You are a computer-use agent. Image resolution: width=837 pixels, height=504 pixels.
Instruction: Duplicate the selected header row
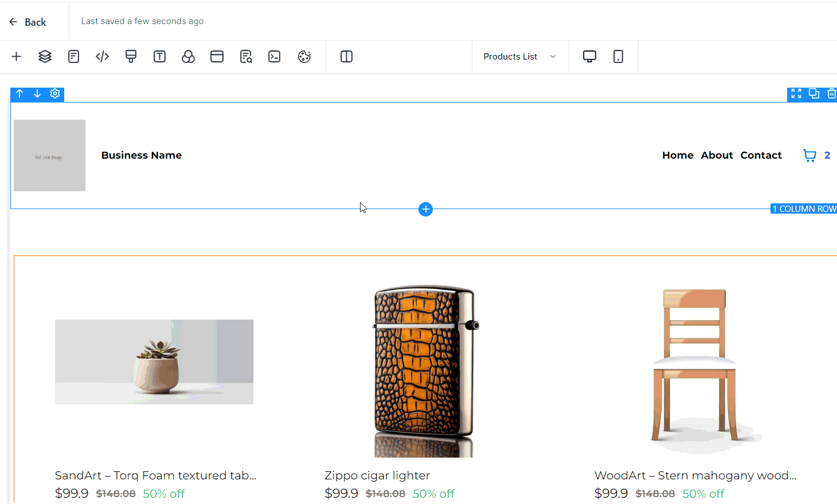(x=813, y=93)
